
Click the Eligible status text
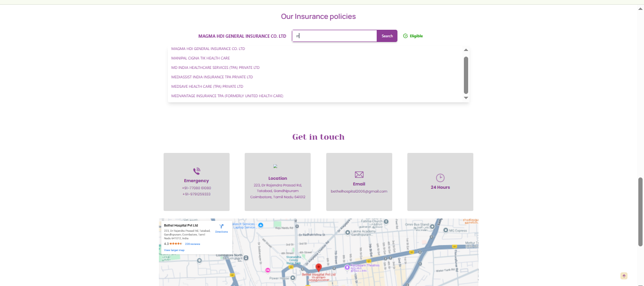coord(416,36)
